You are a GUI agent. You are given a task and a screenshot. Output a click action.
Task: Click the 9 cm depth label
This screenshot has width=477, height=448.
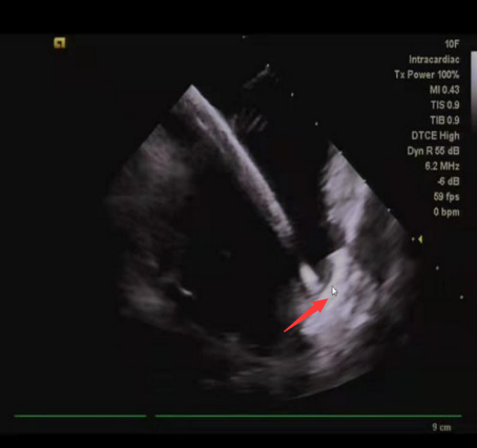pyautogui.click(x=441, y=427)
